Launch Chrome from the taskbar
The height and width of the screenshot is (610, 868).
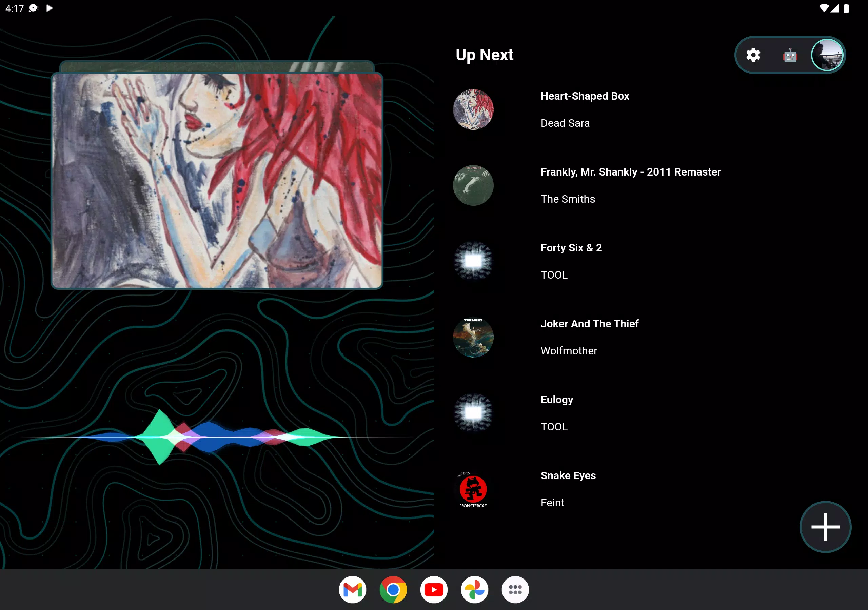point(393,590)
